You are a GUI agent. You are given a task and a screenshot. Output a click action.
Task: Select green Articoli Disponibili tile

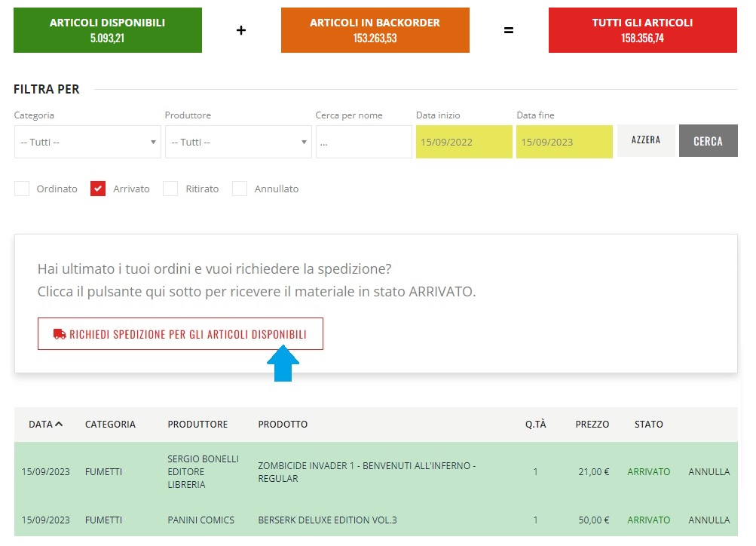click(108, 30)
